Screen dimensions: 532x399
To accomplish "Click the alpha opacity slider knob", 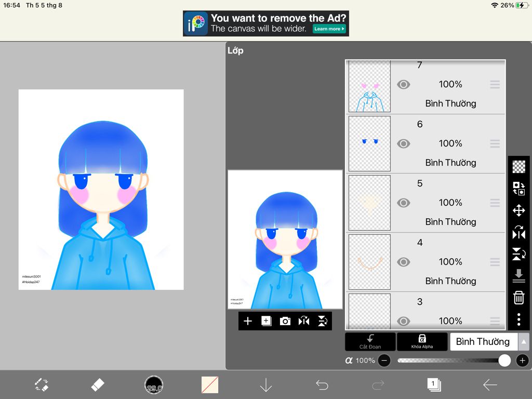I will click(x=504, y=361).
